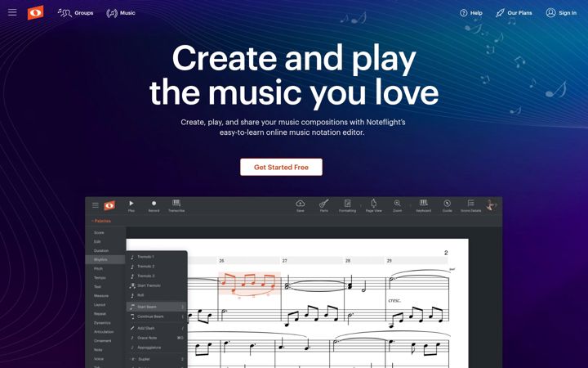This screenshot has height=368, width=588.
Task: Select the Layout palette
Action: click(100, 305)
